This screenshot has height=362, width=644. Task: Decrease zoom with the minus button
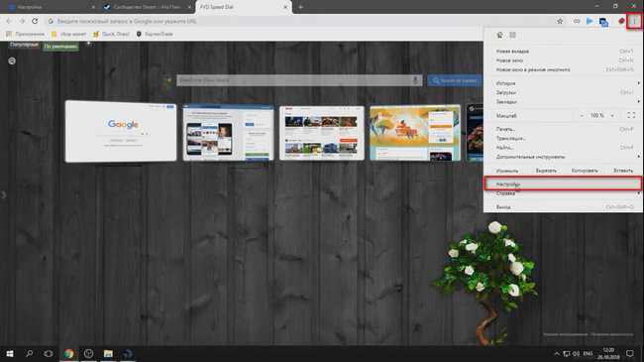pos(582,116)
